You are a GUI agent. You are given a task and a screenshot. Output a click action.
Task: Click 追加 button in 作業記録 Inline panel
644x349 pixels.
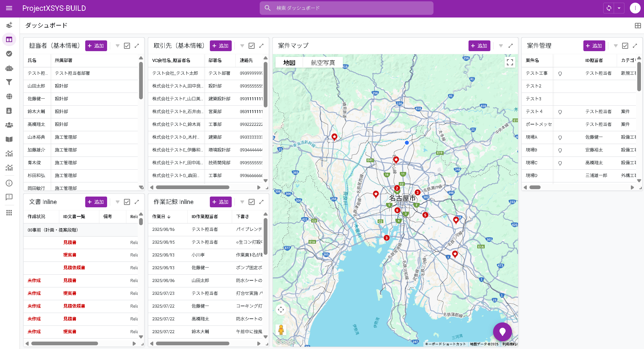221,202
